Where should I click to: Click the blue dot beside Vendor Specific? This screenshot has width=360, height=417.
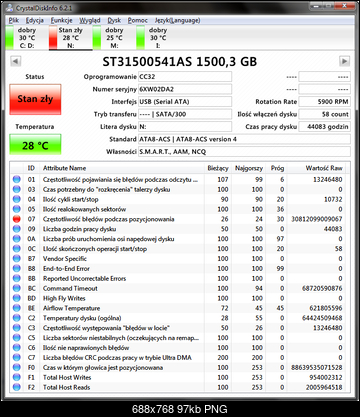16,259
